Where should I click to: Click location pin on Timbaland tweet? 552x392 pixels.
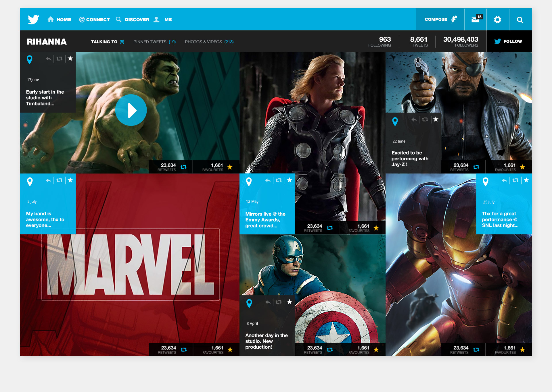point(29,59)
